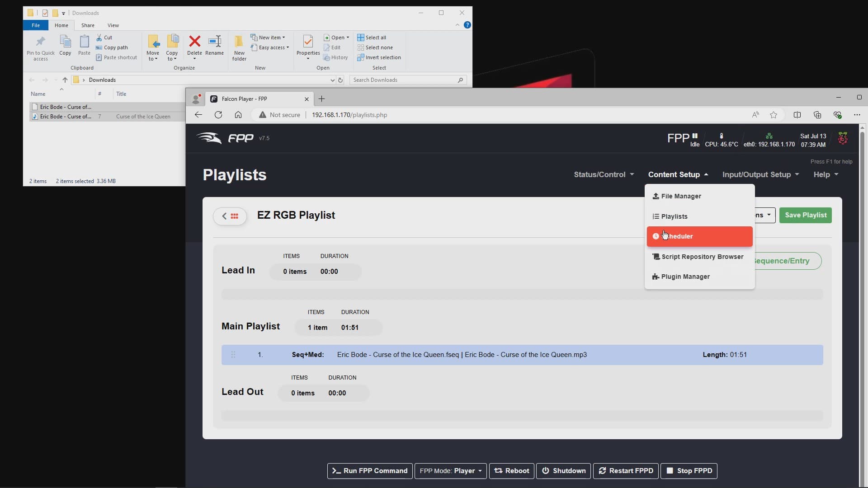Sort by the Title column header
The width and height of the screenshot is (868, 488).
(121, 94)
